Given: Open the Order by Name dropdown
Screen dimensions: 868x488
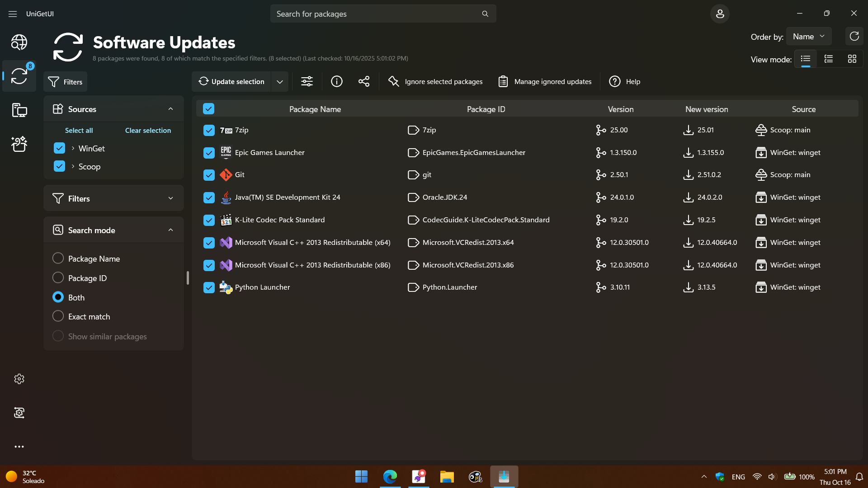Looking at the screenshot, I should [808, 37].
